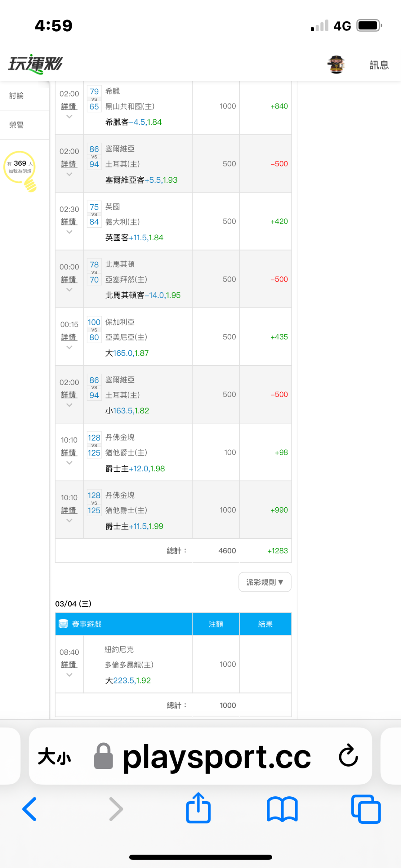
Task: Open 詳情 link for 北馬其頓 game
Action: (x=69, y=279)
